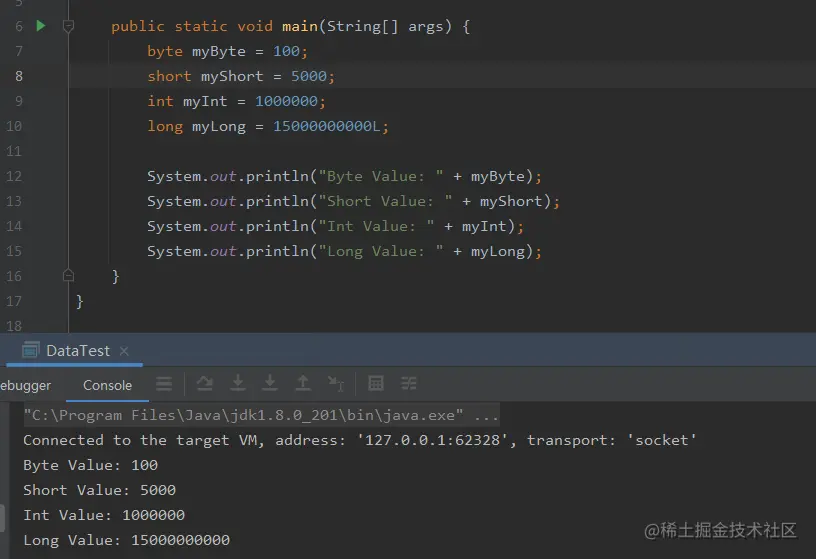Click line number 8 in the gutter

[19, 76]
